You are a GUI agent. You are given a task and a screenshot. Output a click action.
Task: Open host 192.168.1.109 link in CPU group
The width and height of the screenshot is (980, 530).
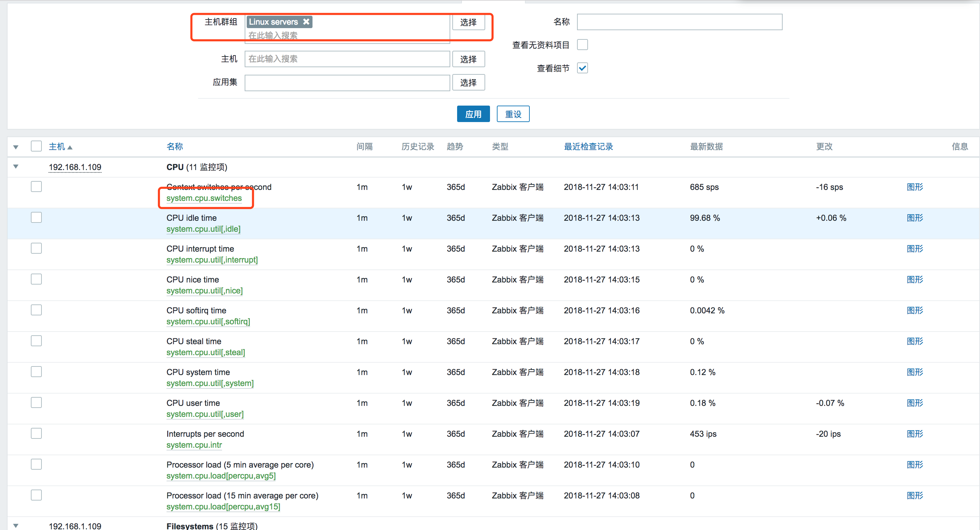[75, 167]
